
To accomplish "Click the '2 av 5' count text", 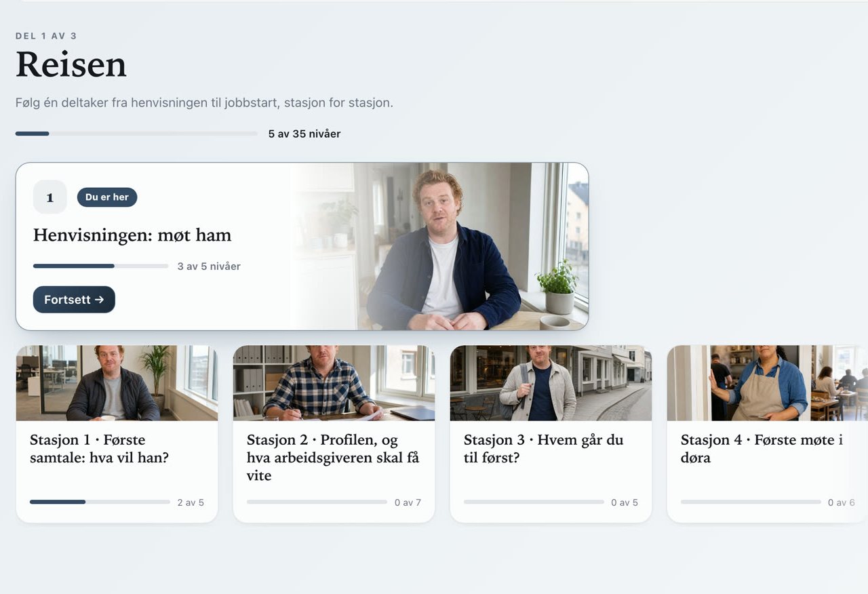I will point(191,502).
